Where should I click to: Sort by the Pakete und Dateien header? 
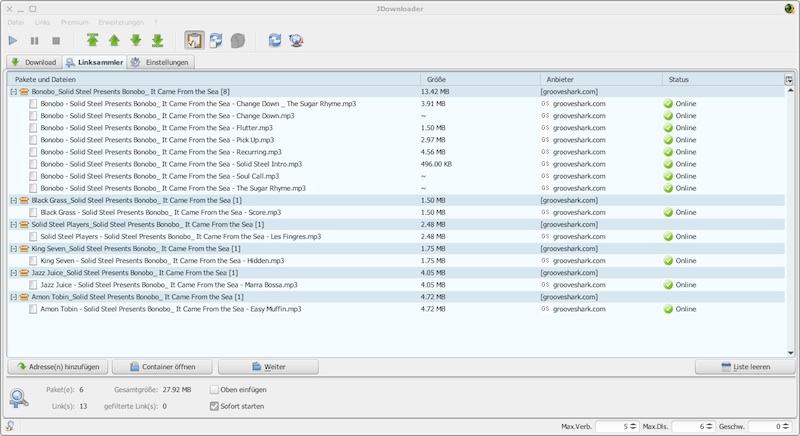point(214,80)
